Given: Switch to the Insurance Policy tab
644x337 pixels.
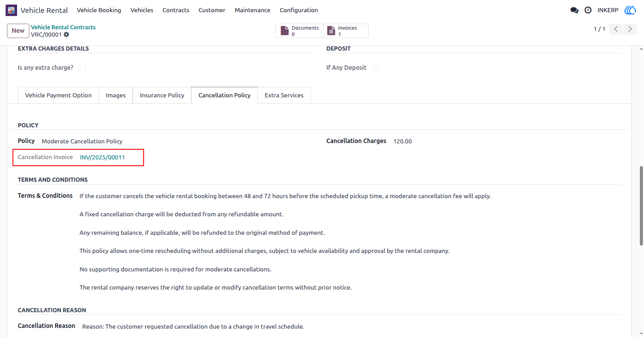Looking at the screenshot, I should (x=162, y=95).
